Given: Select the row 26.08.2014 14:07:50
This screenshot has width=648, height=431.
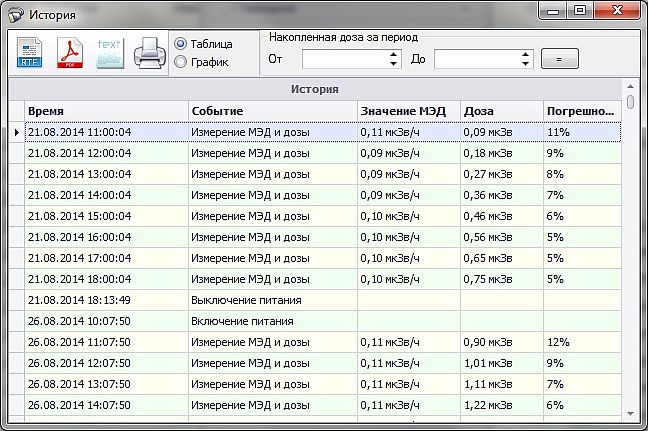Looking at the screenshot, I should 323,405.
